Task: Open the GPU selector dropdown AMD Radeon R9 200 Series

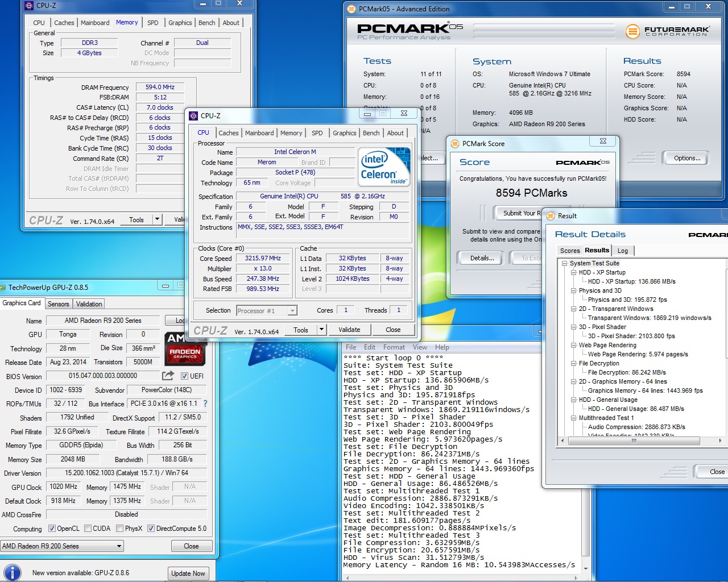Action: pyautogui.click(x=62, y=546)
